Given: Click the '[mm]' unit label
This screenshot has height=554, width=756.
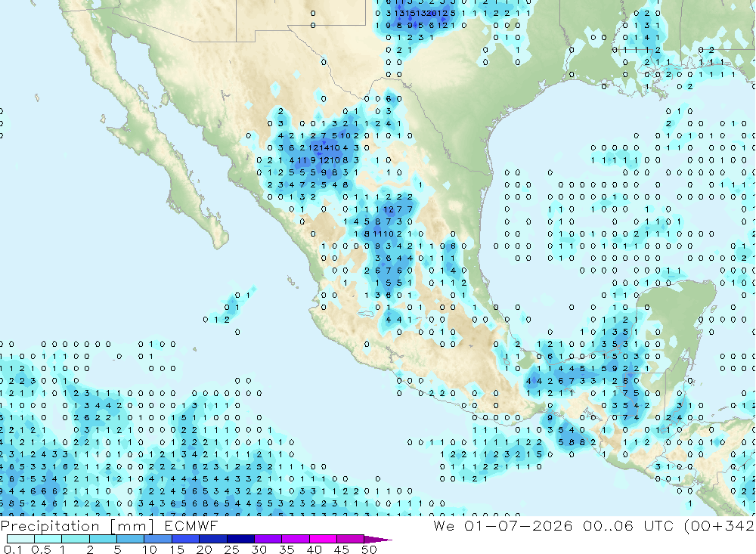Looking at the screenshot, I should tap(132, 526).
